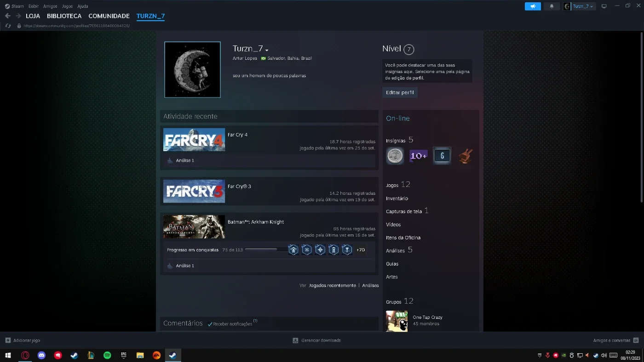This screenshot has height=362, width=644.
Task: Go to the LOJA tab
Action: pos(33,16)
